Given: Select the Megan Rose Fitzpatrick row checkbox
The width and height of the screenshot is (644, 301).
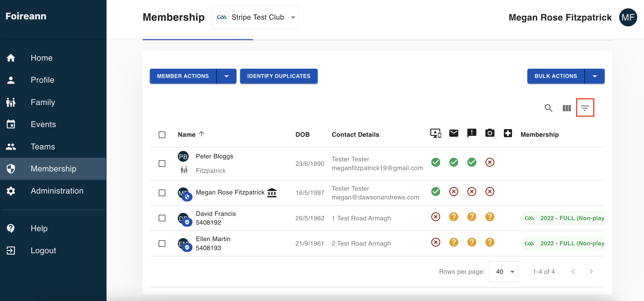Looking at the screenshot, I should (x=162, y=193).
